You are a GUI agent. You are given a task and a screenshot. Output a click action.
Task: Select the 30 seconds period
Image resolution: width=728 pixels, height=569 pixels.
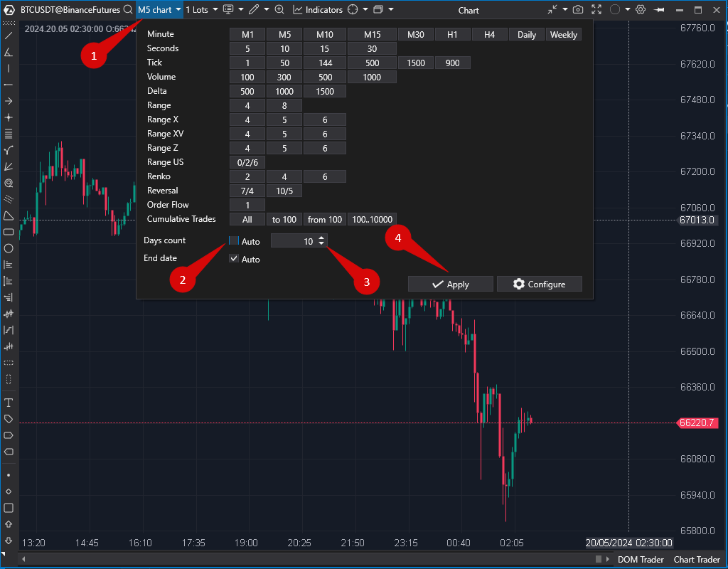click(372, 49)
